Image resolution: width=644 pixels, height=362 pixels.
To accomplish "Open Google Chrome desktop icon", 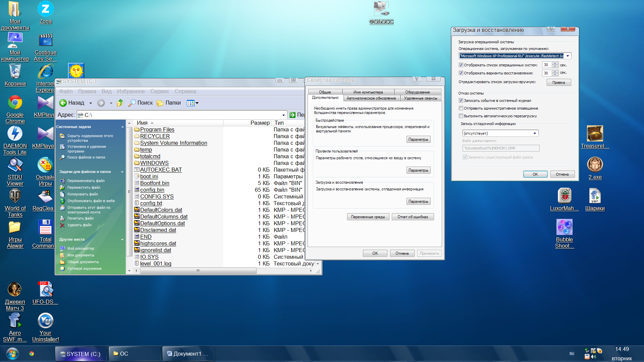I will coord(15,103).
